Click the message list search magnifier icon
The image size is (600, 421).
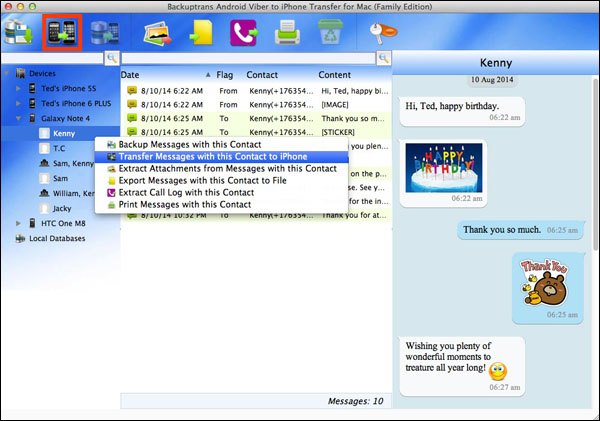[x=384, y=58]
